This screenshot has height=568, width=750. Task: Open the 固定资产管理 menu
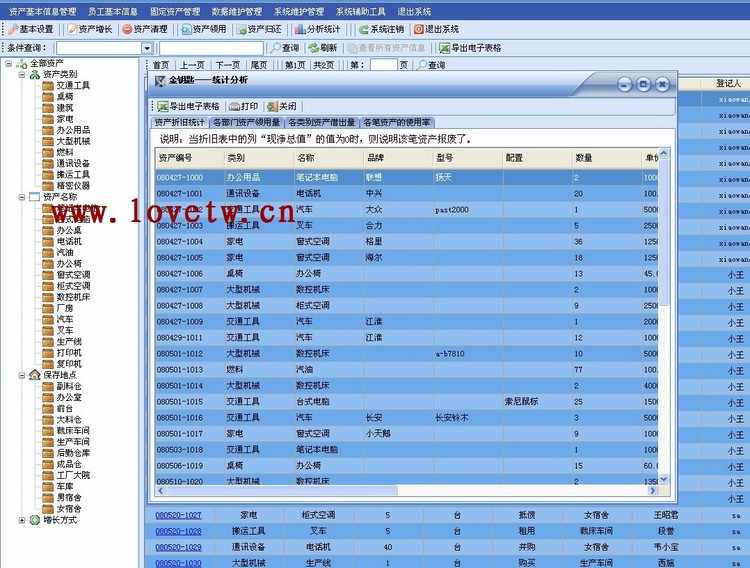(x=175, y=11)
